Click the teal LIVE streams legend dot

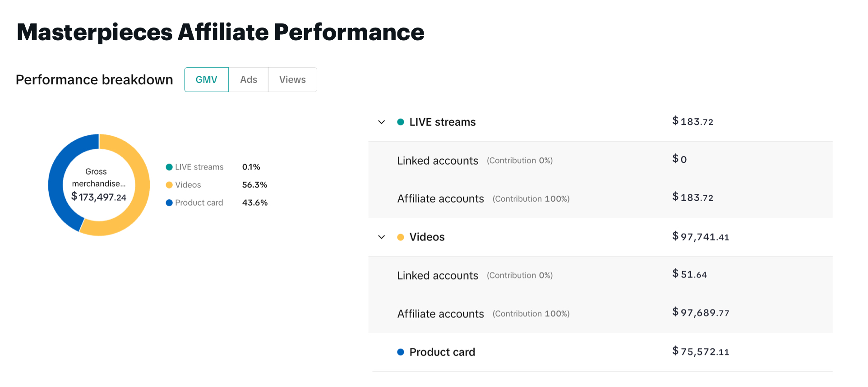point(169,167)
